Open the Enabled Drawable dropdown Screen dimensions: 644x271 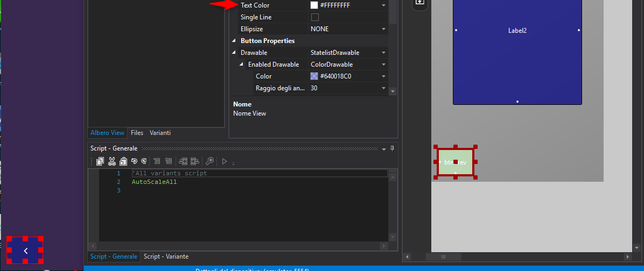[x=383, y=65]
